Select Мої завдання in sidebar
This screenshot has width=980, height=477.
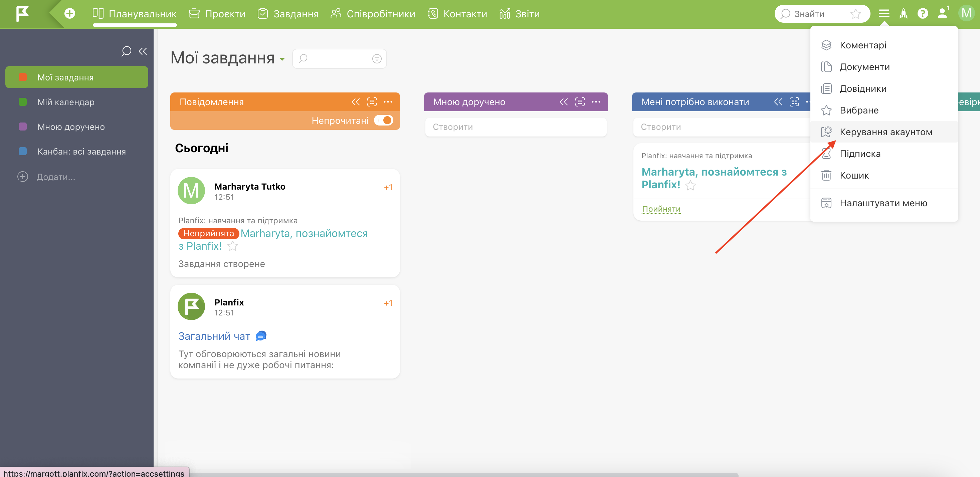[76, 77]
